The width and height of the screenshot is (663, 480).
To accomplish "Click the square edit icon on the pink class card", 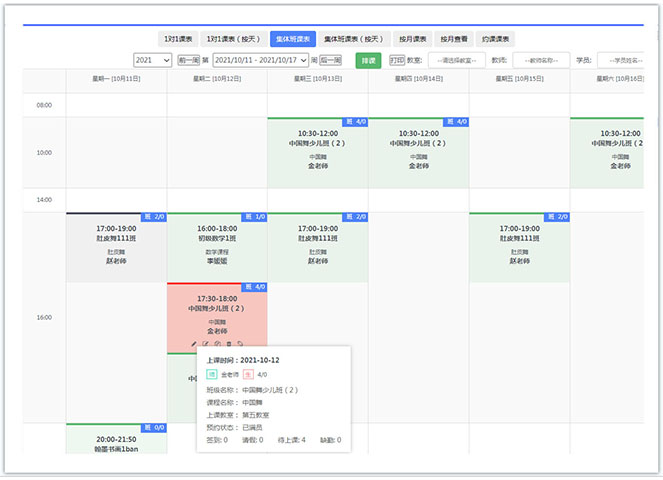I will point(204,344).
